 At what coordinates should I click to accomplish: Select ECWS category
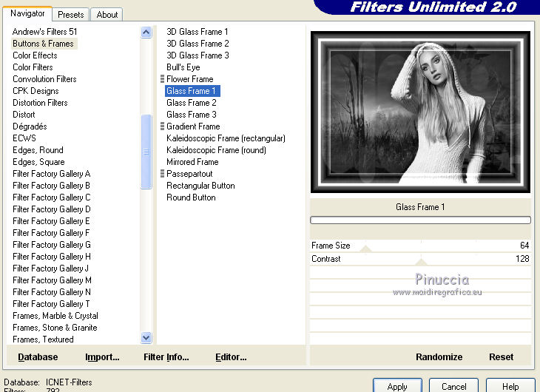[24, 138]
